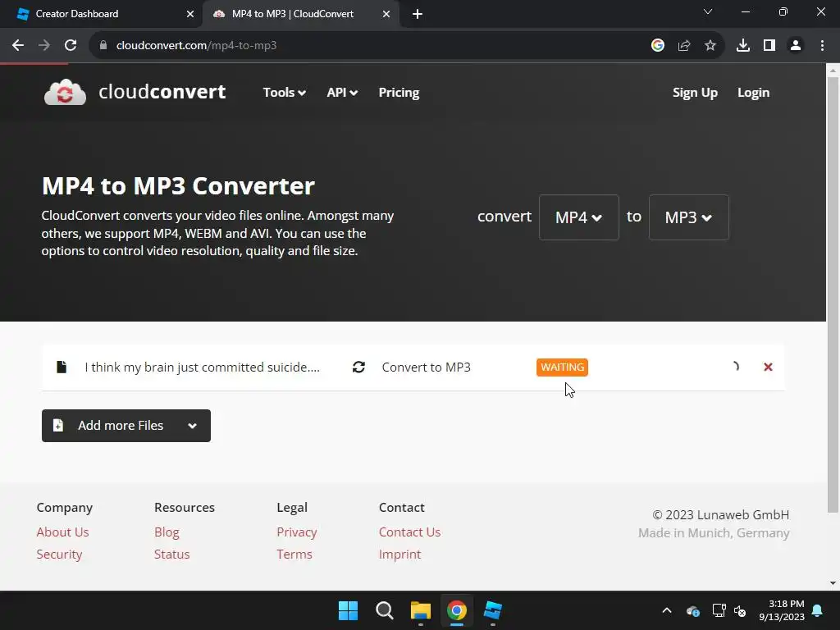Reload the page with the refresh icon

pyautogui.click(x=71, y=46)
